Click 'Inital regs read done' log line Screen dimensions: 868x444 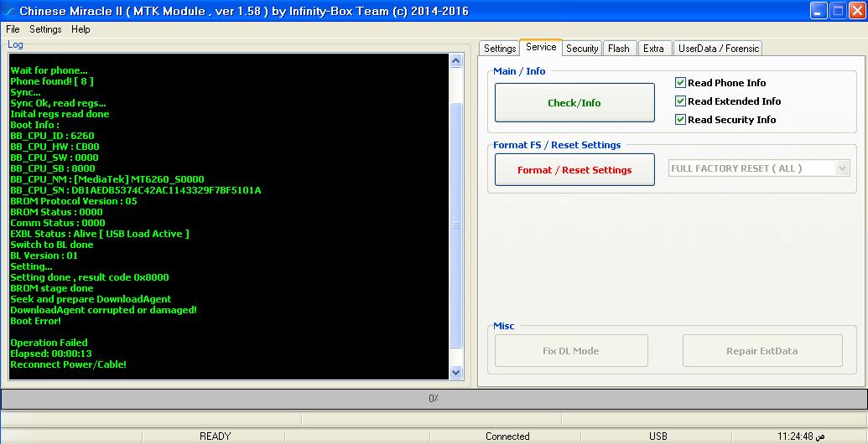tap(60, 114)
